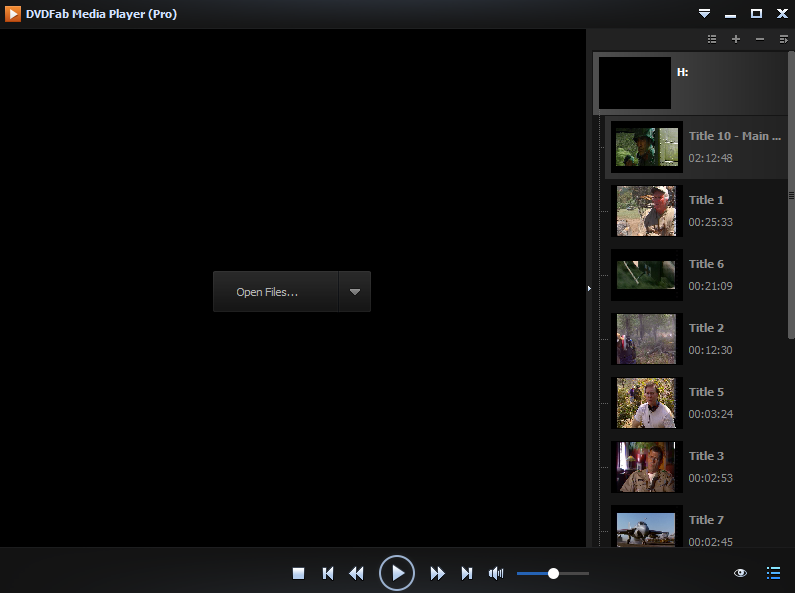This screenshot has height=593, width=795.
Task: Open the main menu in title bar
Action: 704,14
